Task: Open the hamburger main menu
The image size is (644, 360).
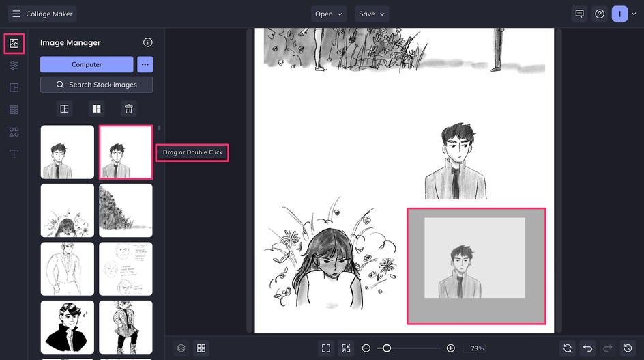Action: [x=16, y=14]
